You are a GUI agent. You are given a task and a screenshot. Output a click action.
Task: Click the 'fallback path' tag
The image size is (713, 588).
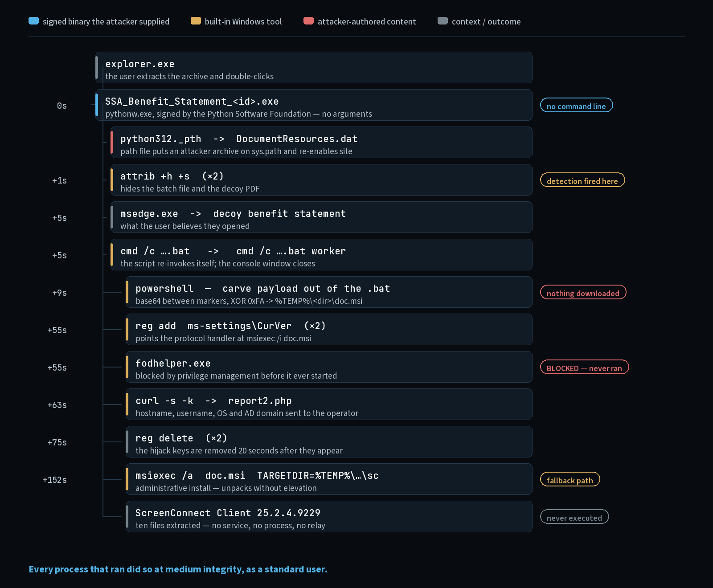570,480
